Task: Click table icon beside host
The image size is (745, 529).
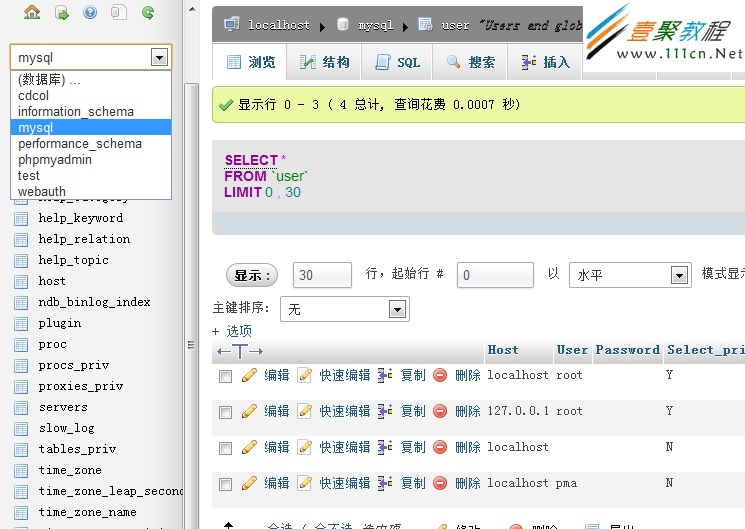Action: coord(21,282)
